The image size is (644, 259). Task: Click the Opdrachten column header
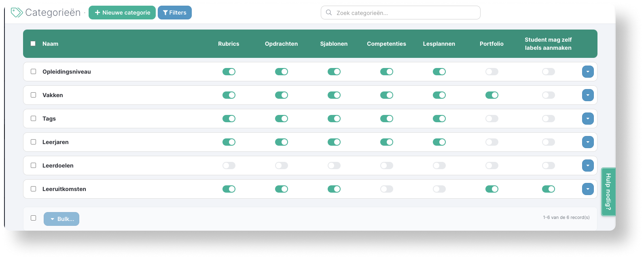(x=282, y=44)
